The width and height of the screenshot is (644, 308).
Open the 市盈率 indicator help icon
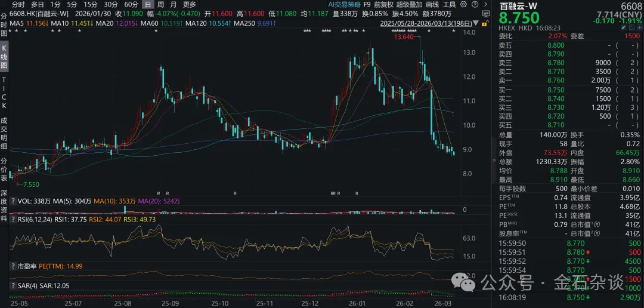13,266
